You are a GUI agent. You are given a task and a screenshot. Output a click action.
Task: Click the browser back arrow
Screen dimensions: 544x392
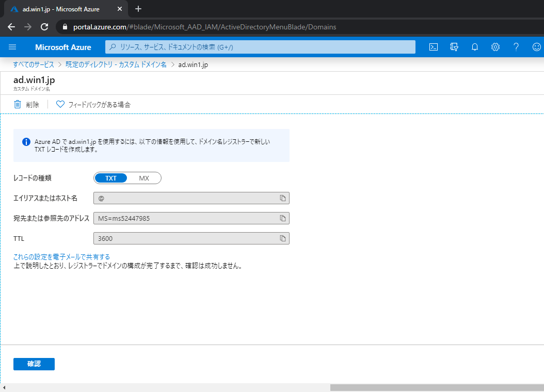11,27
